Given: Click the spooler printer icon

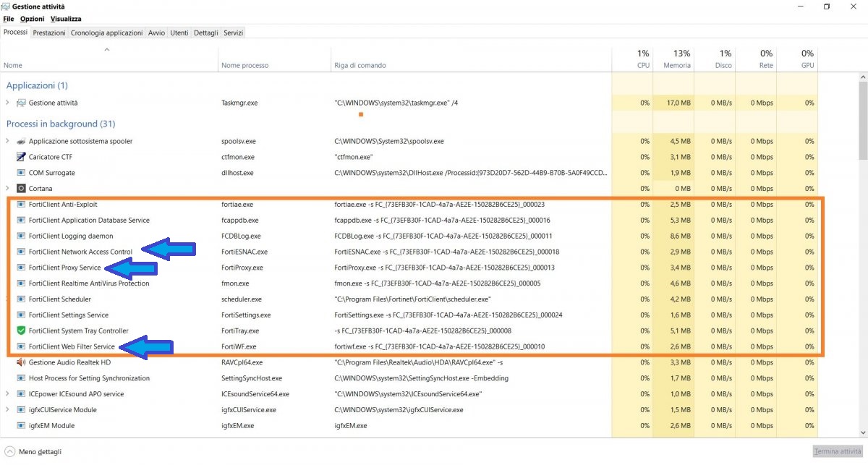Looking at the screenshot, I should 21,141.
